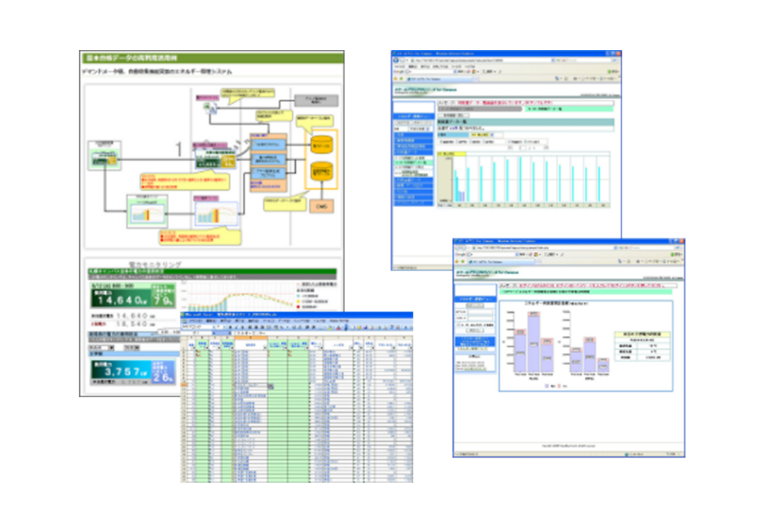Click the upper yellow database cylinder in the diagram
Image resolution: width=763 pixels, height=532 pixels.
click(321, 144)
